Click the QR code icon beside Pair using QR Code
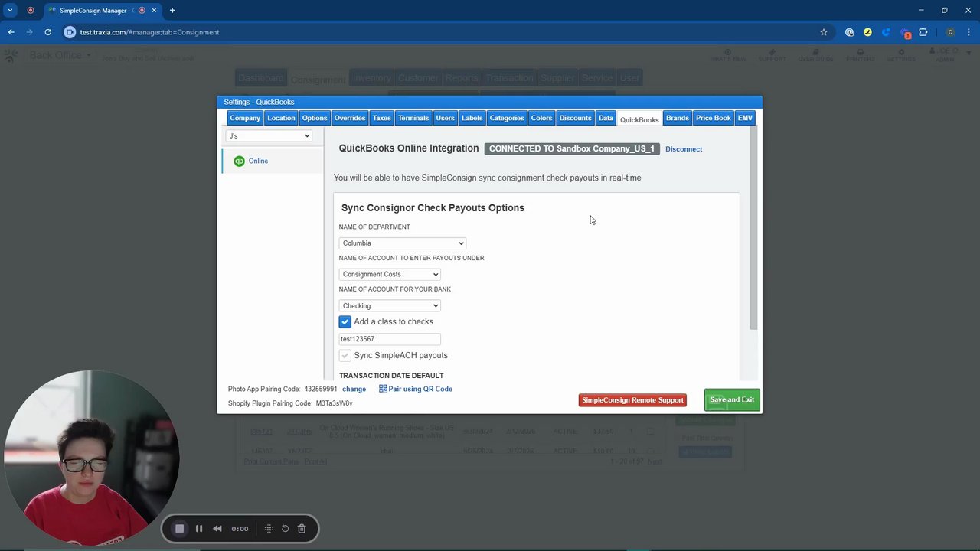This screenshot has height=551, width=980. tap(383, 389)
